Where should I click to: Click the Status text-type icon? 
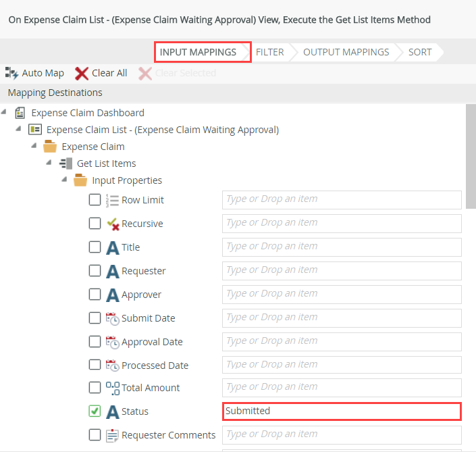tap(112, 412)
